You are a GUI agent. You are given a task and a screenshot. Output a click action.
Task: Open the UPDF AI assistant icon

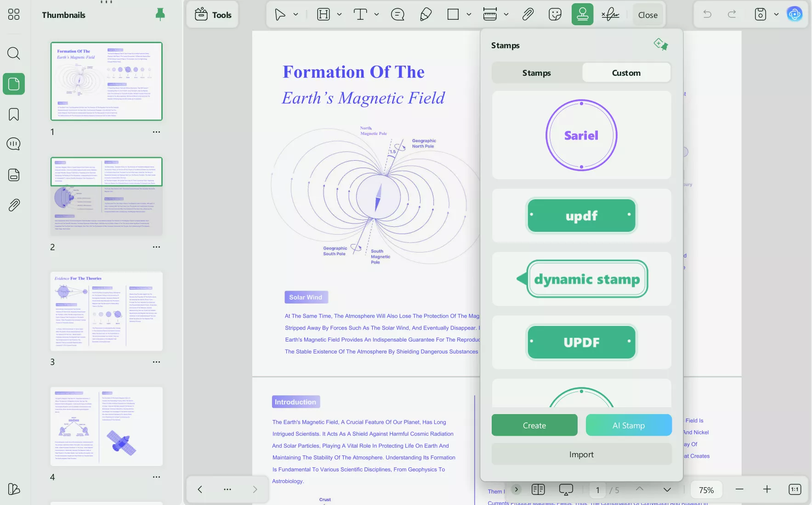pos(795,14)
